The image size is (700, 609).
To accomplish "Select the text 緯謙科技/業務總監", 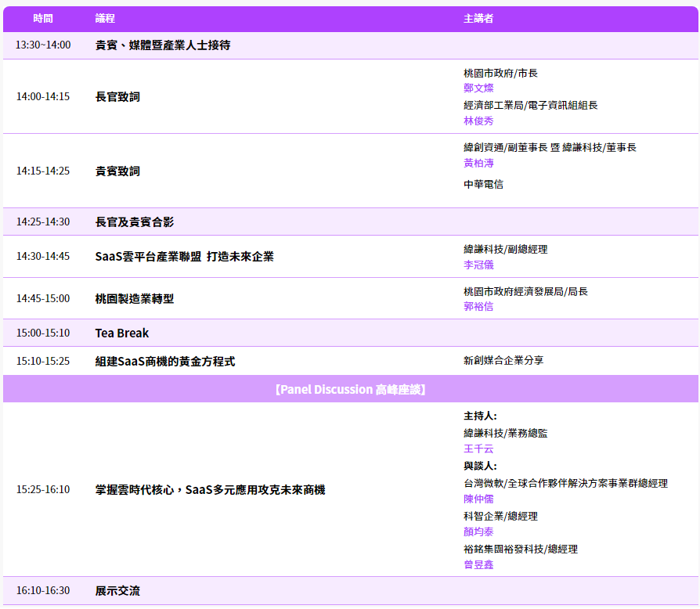I will pos(505,433).
